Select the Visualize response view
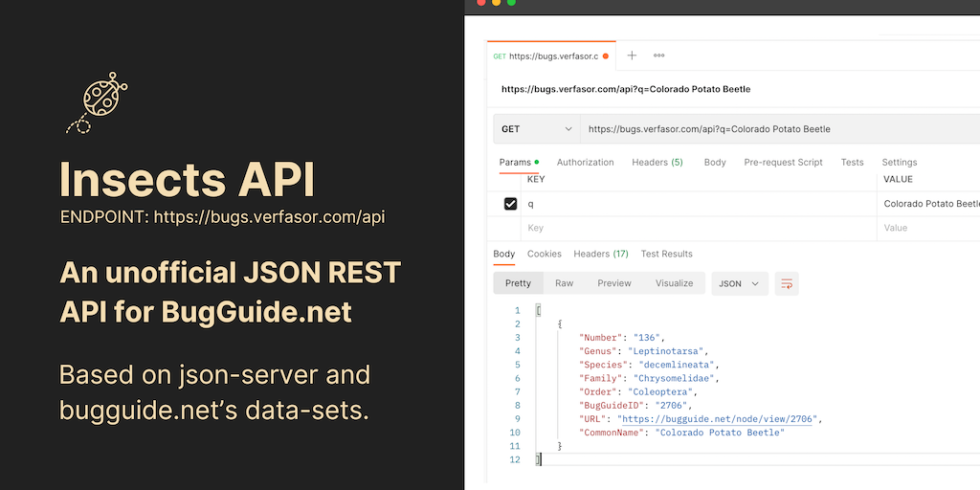Image resolution: width=980 pixels, height=490 pixels. pyautogui.click(x=674, y=283)
